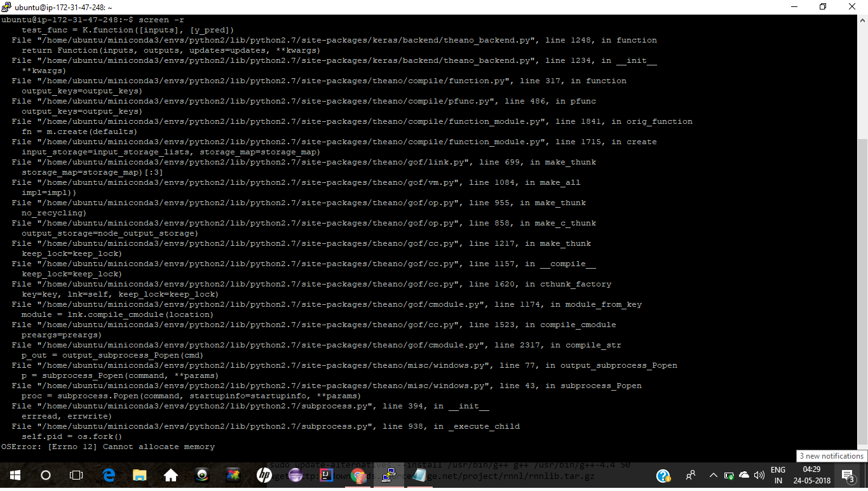
Task: Click the traceback line with 'in cthunk_factory'
Action: 311,284
